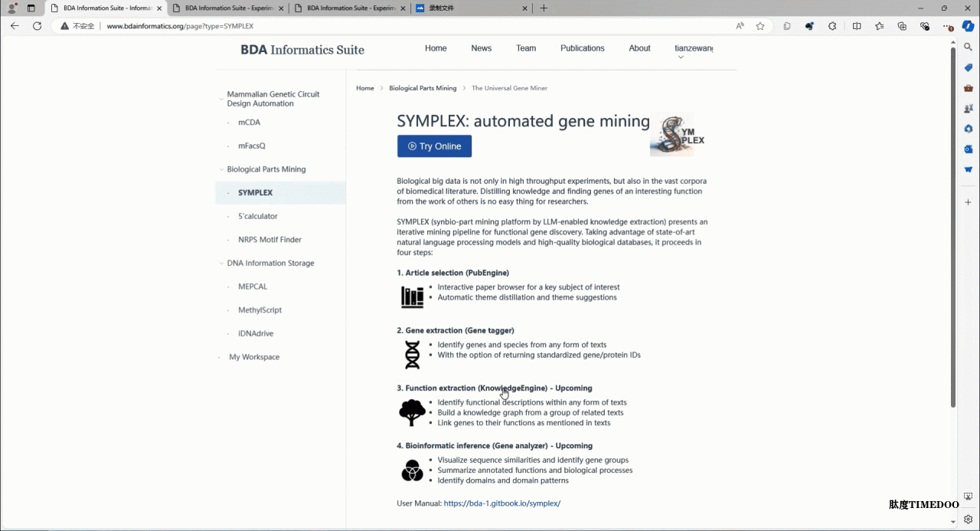Open the tianzewang user dropdown
Image resolution: width=980 pixels, height=531 pixels.
693,51
